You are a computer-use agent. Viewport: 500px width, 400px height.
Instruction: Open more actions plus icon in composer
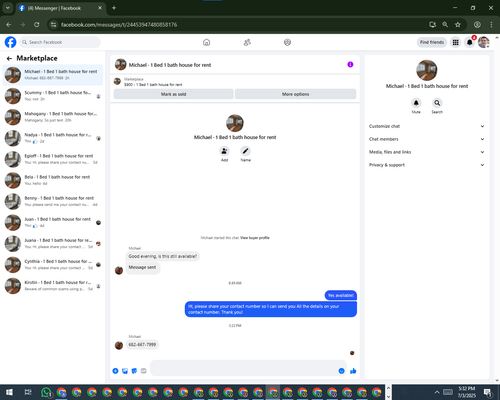(115, 371)
